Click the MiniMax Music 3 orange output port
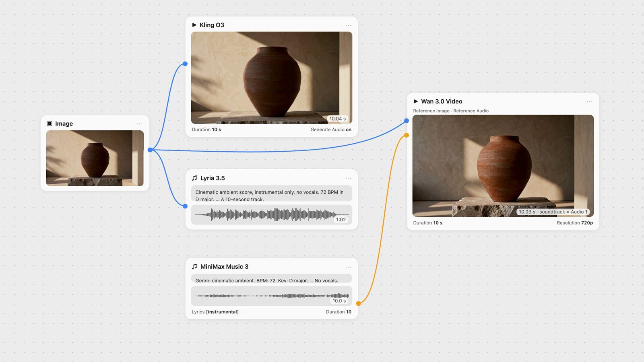The height and width of the screenshot is (362, 644). [x=358, y=303]
